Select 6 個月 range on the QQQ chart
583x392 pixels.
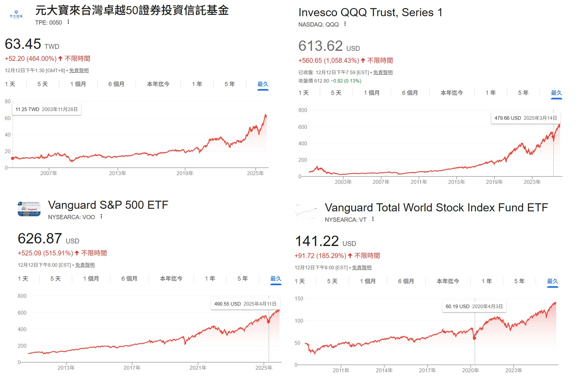(x=410, y=93)
